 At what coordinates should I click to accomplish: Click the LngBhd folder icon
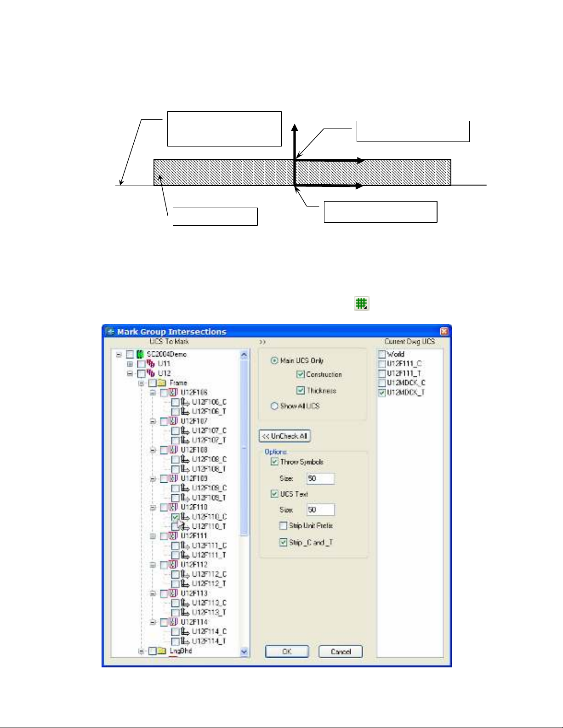coord(162,651)
